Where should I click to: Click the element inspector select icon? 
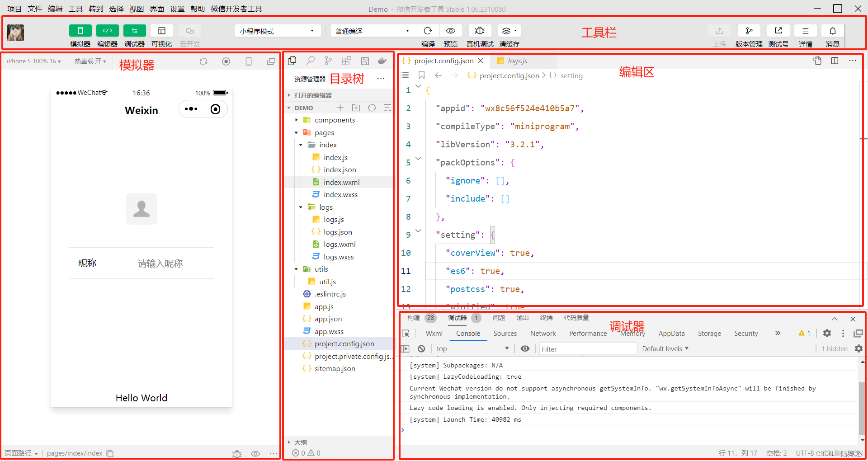(406, 334)
